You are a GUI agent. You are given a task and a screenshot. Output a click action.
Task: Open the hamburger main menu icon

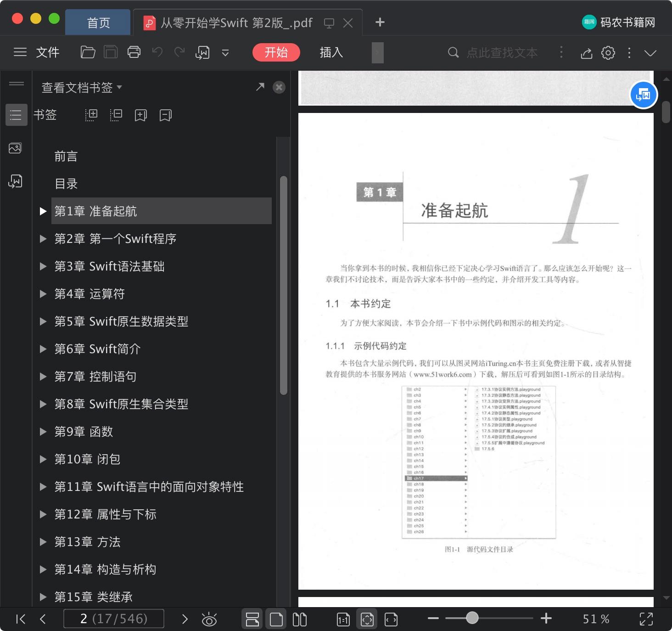click(20, 52)
